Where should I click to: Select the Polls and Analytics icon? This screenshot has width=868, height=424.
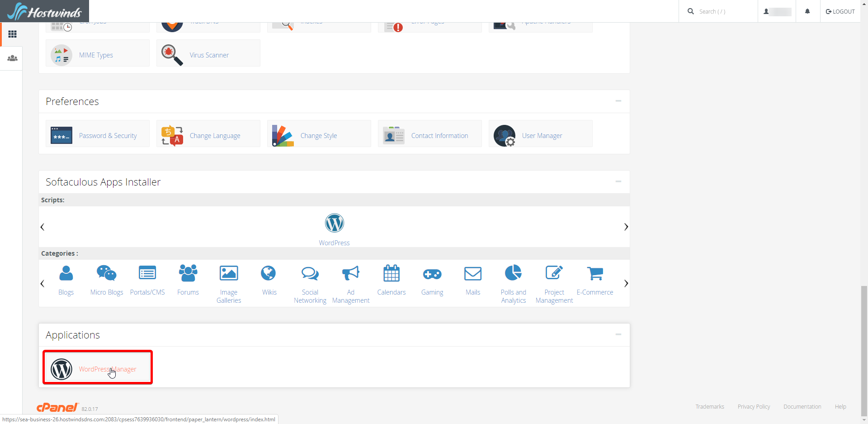click(514, 273)
